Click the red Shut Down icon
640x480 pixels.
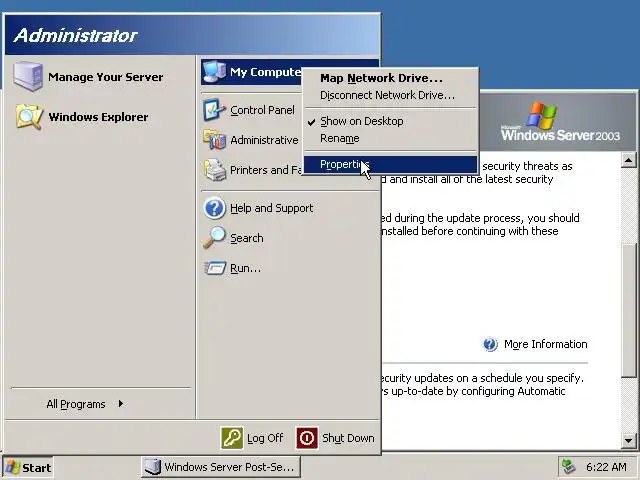(x=307, y=438)
